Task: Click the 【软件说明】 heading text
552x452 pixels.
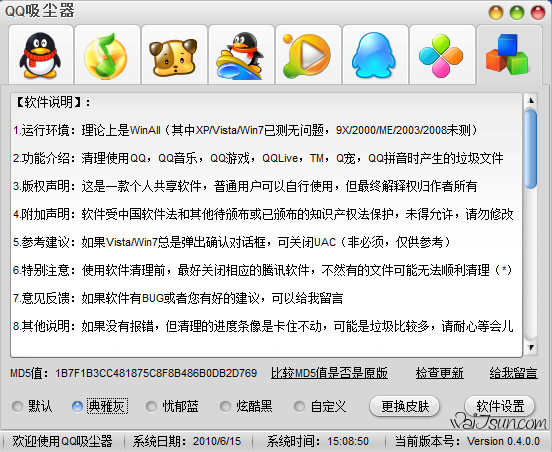Action: tap(53, 102)
